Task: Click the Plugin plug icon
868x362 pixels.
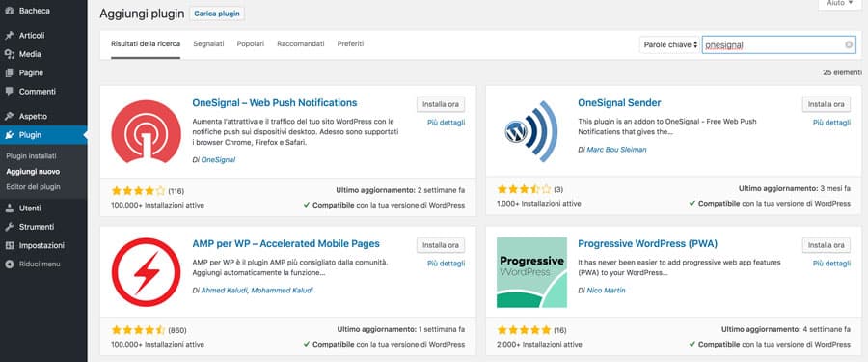Action: pyautogui.click(x=9, y=135)
